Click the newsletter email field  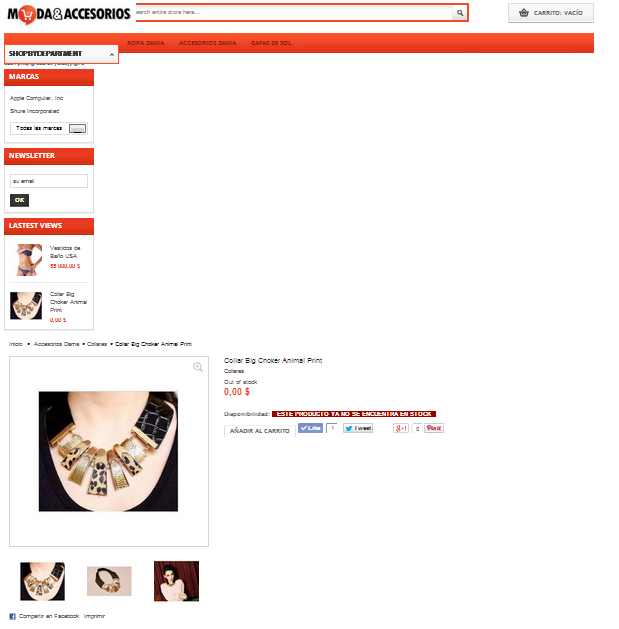[49, 181]
